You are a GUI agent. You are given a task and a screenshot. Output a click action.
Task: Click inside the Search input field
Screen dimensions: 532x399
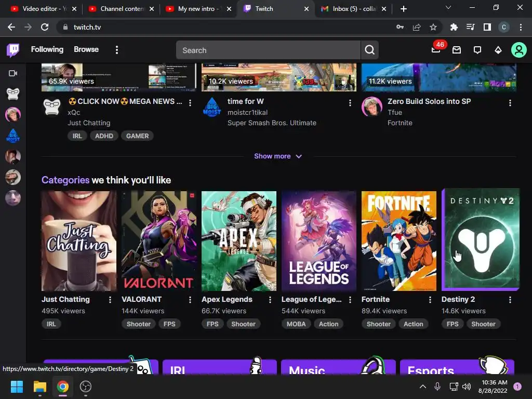click(268, 50)
